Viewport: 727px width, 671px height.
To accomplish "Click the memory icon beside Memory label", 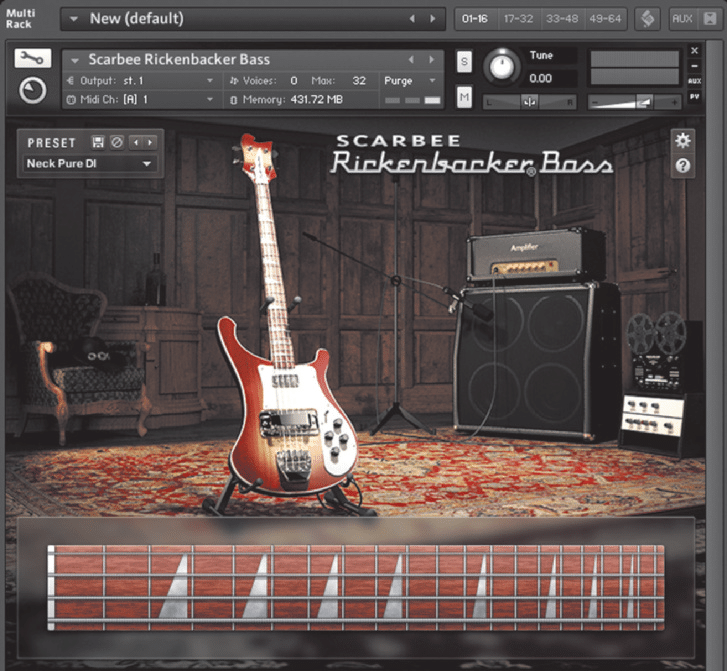I will pyautogui.click(x=234, y=100).
